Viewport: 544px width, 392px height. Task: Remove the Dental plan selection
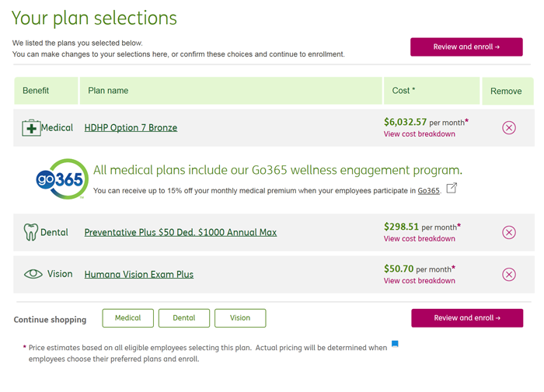click(x=509, y=232)
